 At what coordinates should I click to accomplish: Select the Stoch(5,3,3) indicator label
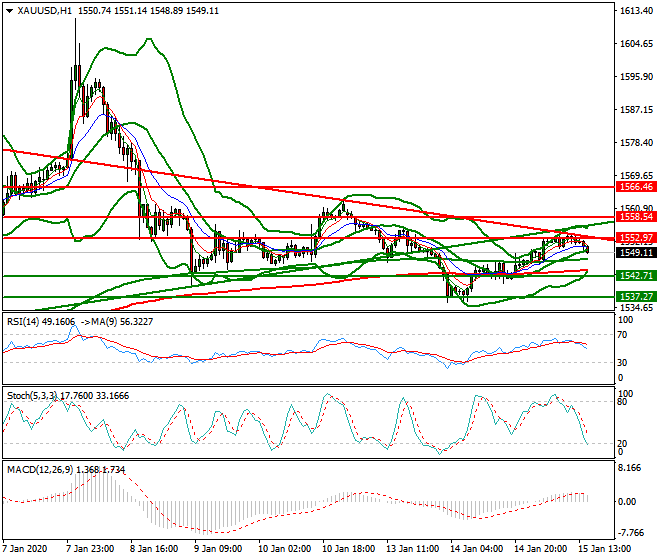(x=32, y=396)
